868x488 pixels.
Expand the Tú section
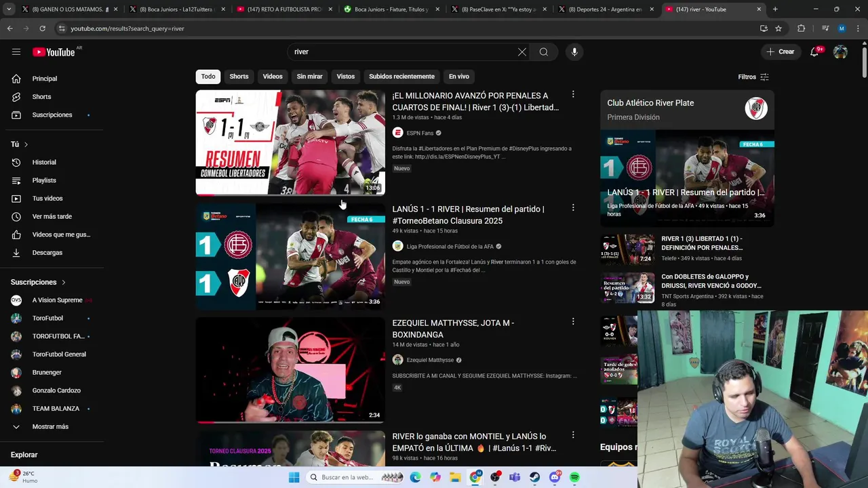[x=19, y=144]
